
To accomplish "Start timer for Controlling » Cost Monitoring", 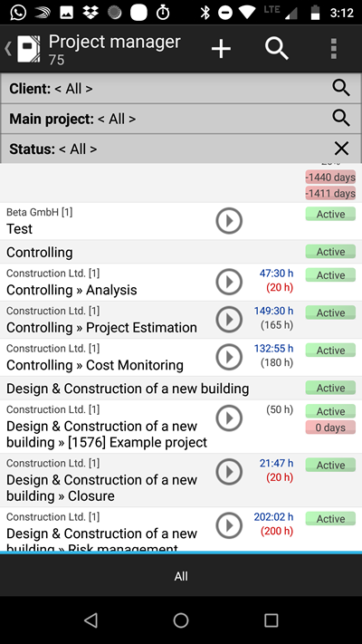I will click(x=229, y=357).
